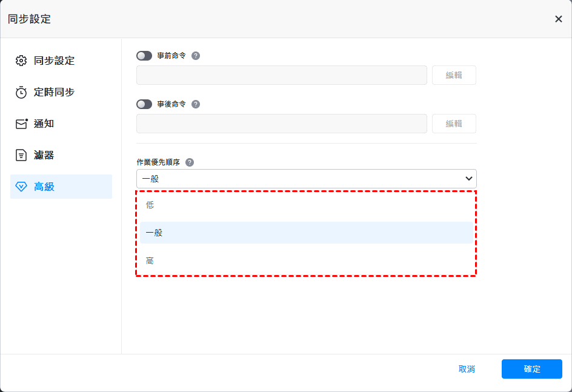
Task: Open the 同步設定 sidebar section
Action: point(61,61)
